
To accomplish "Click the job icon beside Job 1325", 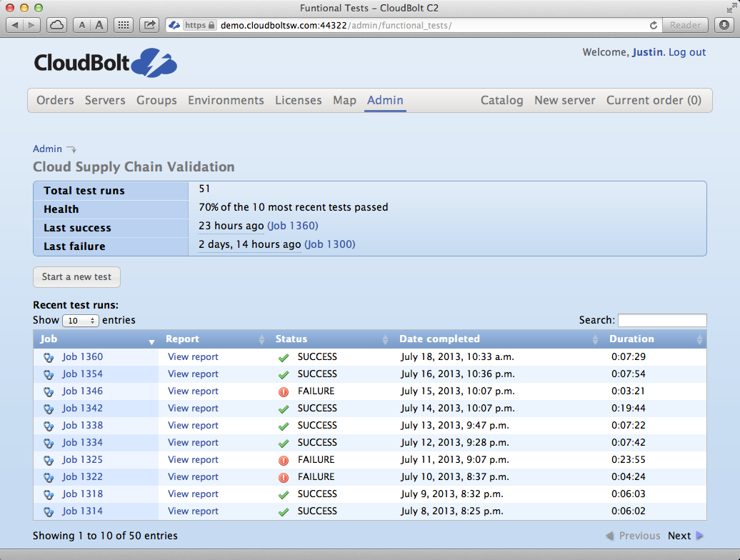I will click(48, 460).
